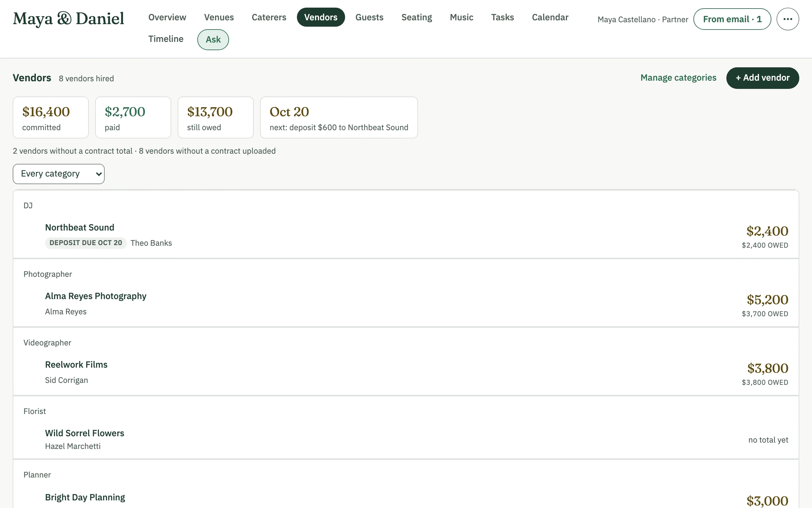Go to the Timeline tab
Image resolution: width=812 pixels, height=508 pixels.
tap(166, 39)
